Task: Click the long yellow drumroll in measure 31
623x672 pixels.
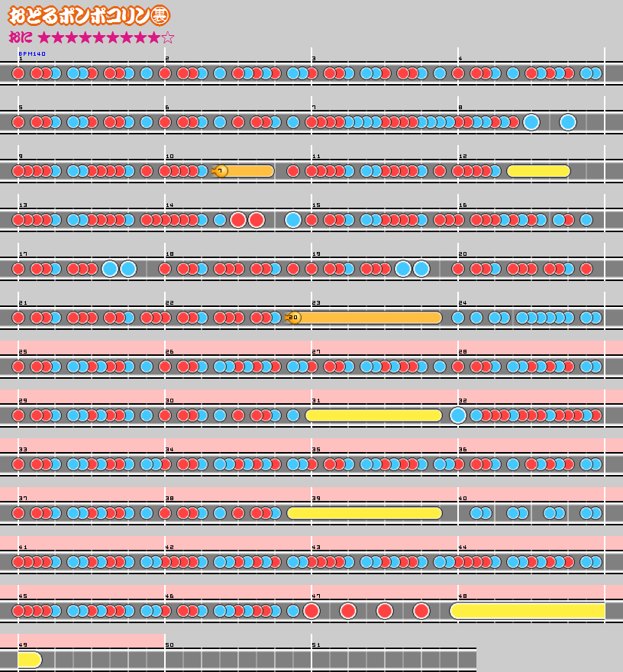Action: pyautogui.click(x=374, y=415)
